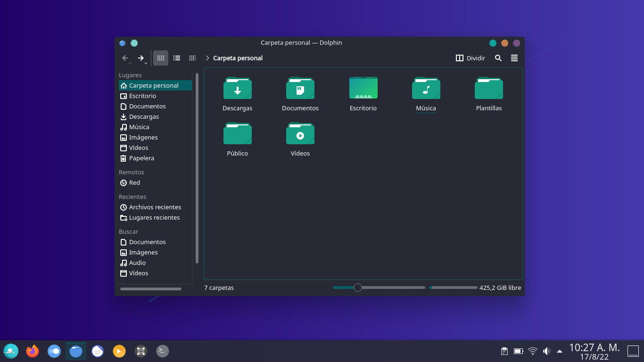Switch to details tree view mode
The height and width of the screenshot is (362, 644).
pos(192,58)
